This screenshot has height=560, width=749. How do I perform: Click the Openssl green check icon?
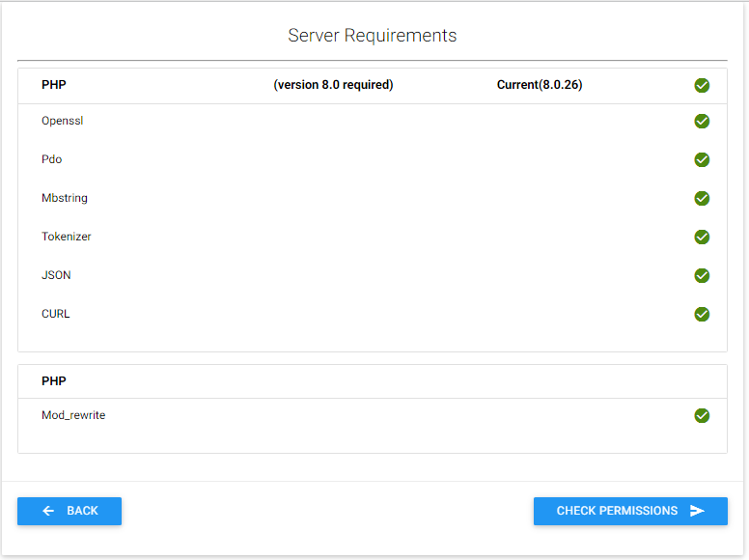702,121
